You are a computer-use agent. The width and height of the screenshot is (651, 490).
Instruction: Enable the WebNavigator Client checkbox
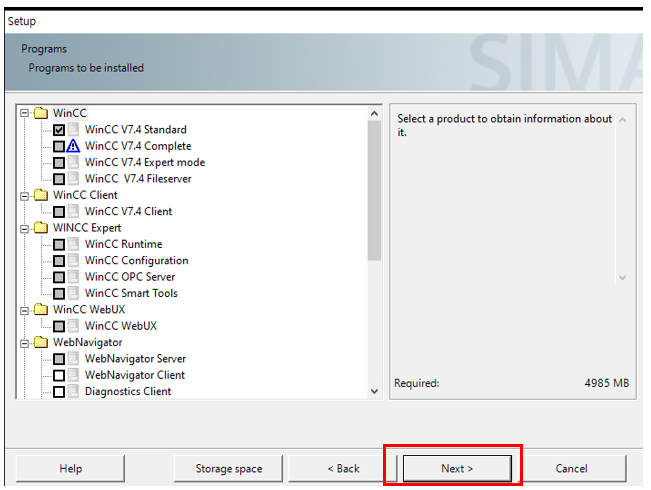click(x=59, y=375)
